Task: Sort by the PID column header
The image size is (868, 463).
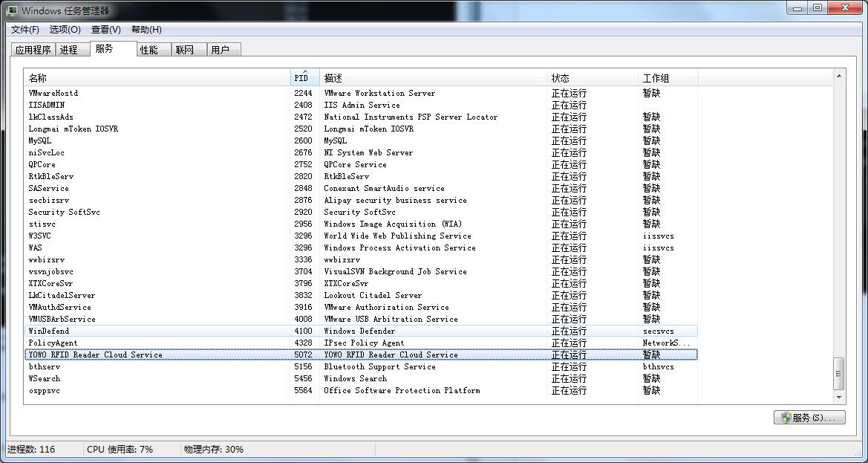Action: [304, 78]
